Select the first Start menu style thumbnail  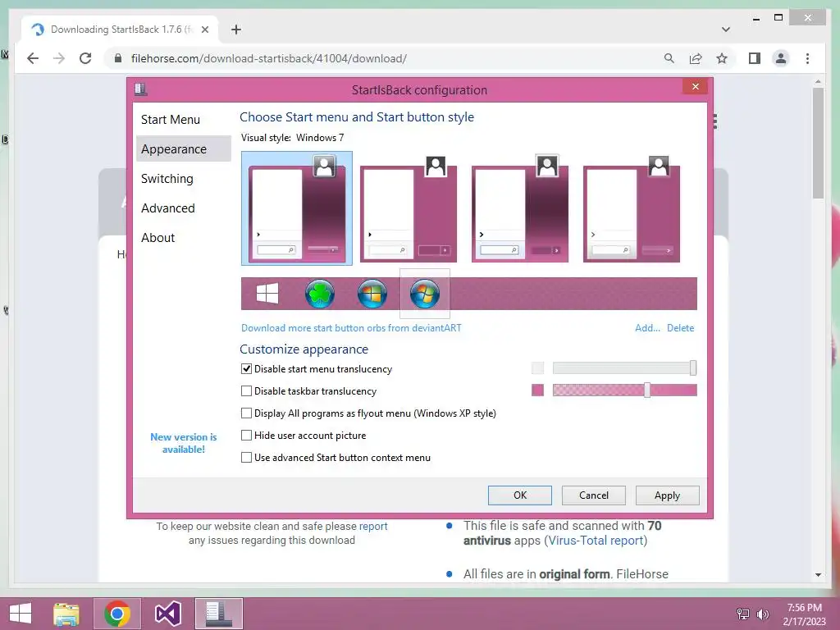297,208
